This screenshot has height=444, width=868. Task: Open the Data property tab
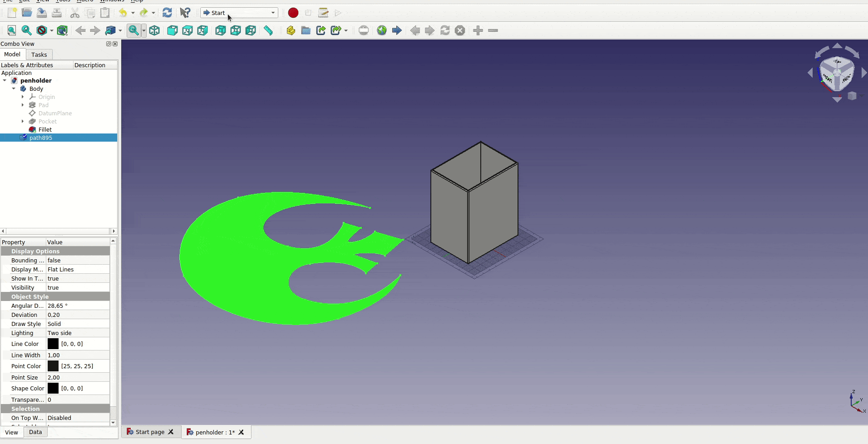click(x=35, y=432)
